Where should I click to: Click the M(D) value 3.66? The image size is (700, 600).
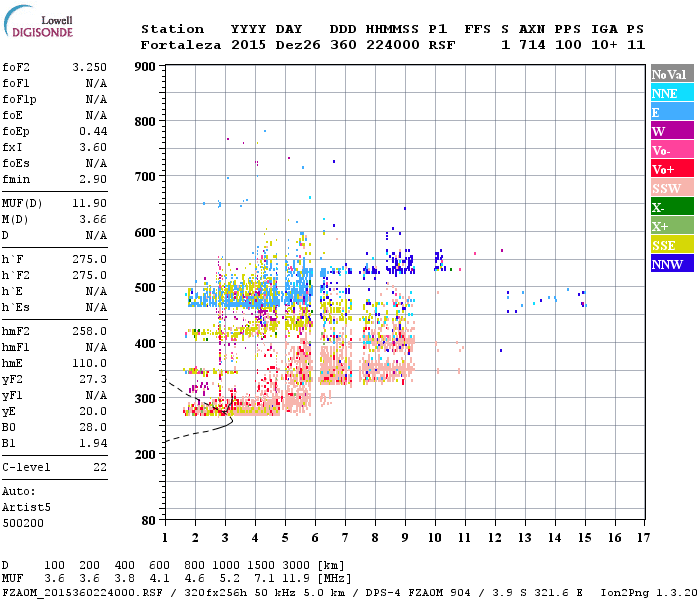(93, 220)
